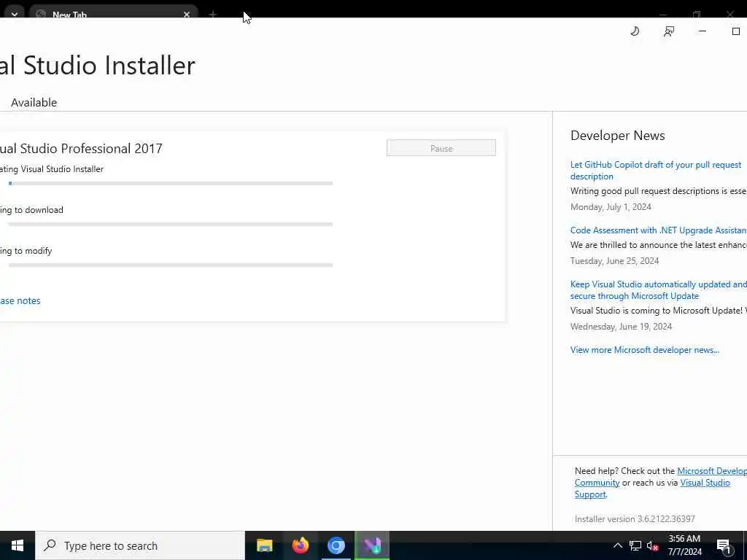Add a new browser tab
This screenshot has width=747, height=560.
pos(213,15)
